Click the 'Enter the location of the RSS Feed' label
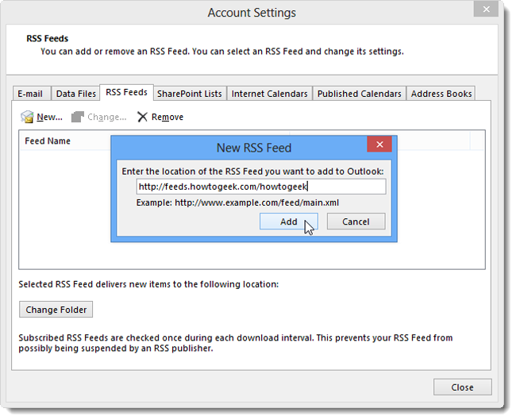Screen dimensions: 516x420 pos(252,171)
